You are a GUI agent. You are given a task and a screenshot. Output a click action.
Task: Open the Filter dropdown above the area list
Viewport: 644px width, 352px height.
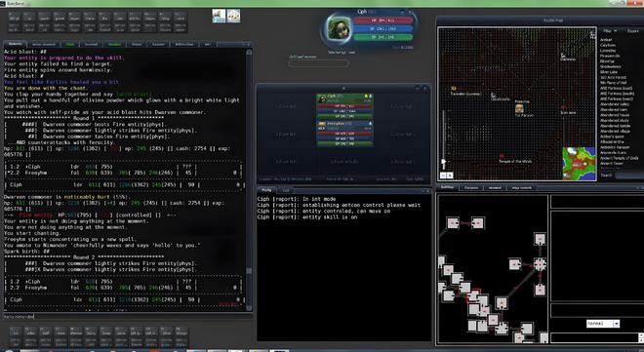[x=609, y=31]
